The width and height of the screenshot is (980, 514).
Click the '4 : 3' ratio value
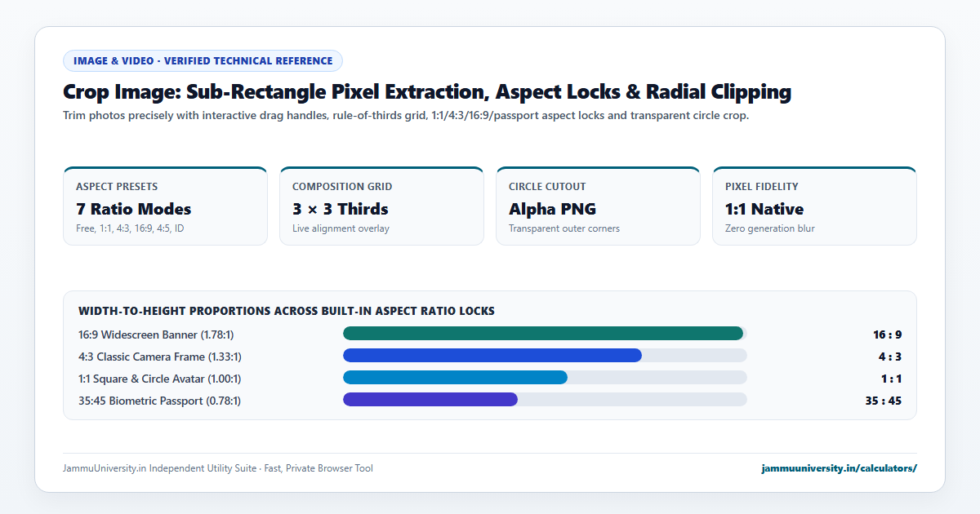point(890,357)
